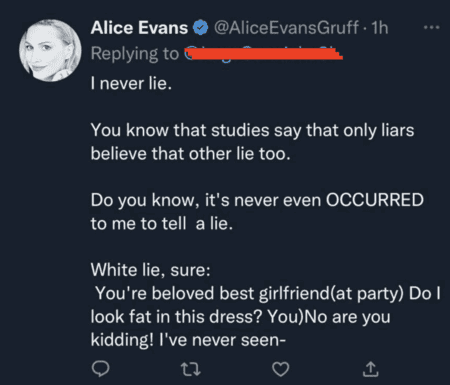The height and width of the screenshot is (385, 450).
Task: Click the "to me to tell a lie." line
Action: 162,224
